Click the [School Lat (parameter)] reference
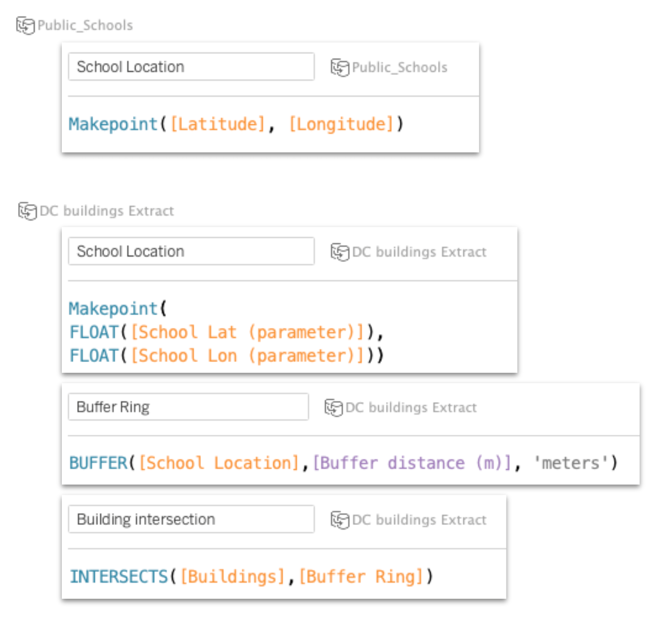Viewport: 672px width, 624px height. pos(247,332)
